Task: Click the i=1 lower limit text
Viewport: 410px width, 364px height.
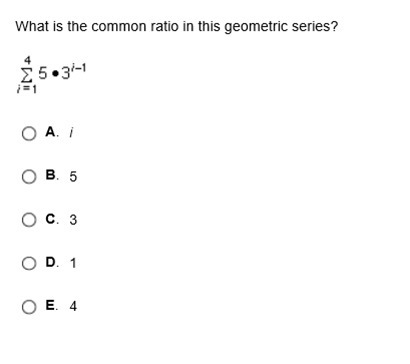Action: 27,89
